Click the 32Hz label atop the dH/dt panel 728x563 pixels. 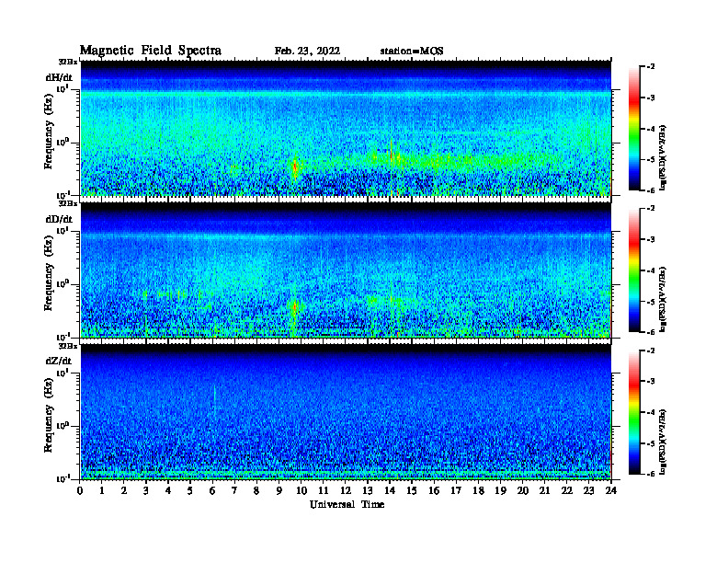67,62
